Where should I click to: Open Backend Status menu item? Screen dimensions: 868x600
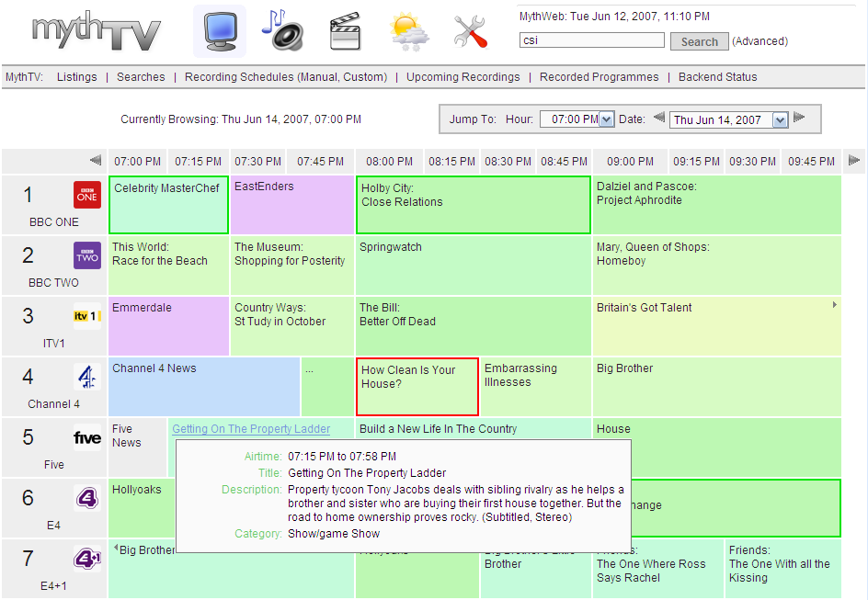coord(717,77)
